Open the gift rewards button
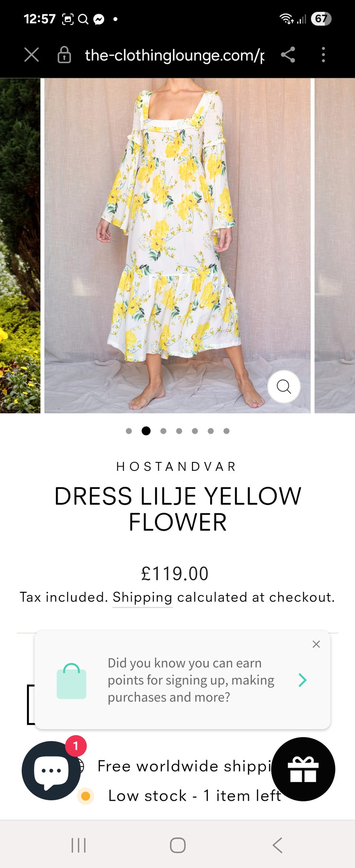The image size is (355, 868). tap(303, 769)
